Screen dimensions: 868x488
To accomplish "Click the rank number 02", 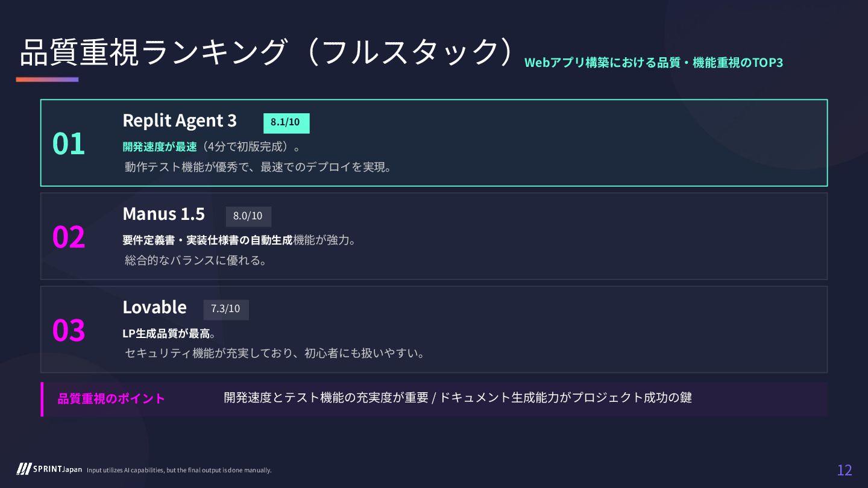I will 69,237.
